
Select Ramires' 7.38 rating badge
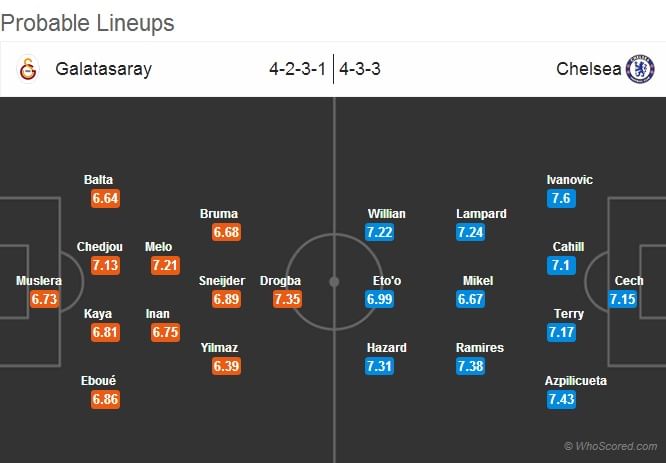click(472, 366)
